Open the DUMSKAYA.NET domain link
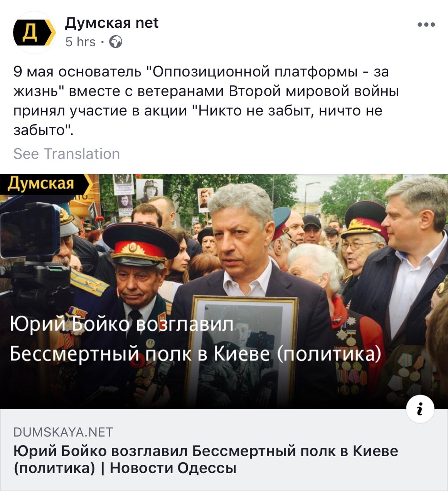This screenshot has width=448, height=494. click(63, 432)
